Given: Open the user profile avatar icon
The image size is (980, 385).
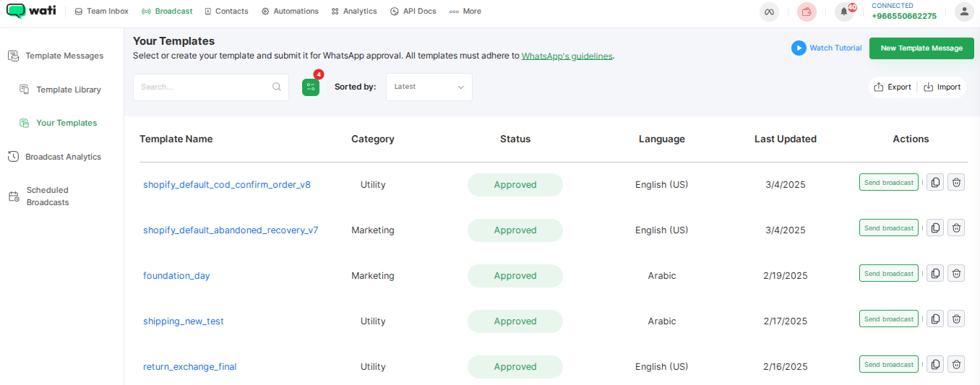Looking at the screenshot, I should [x=964, y=12].
